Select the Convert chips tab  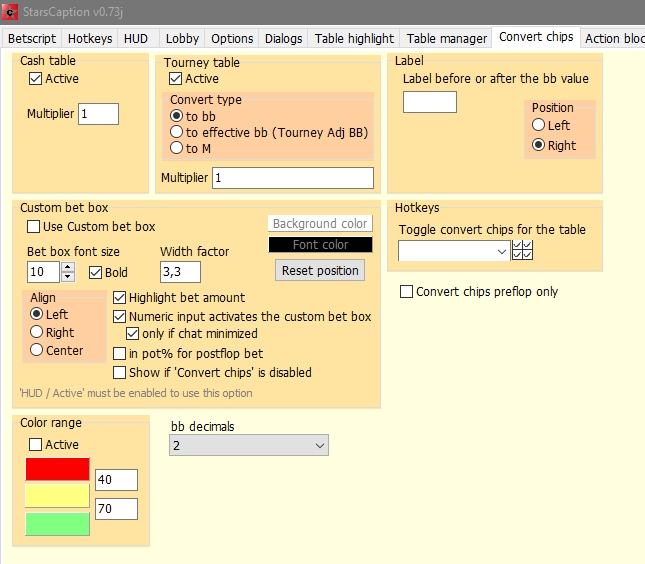pos(536,37)
